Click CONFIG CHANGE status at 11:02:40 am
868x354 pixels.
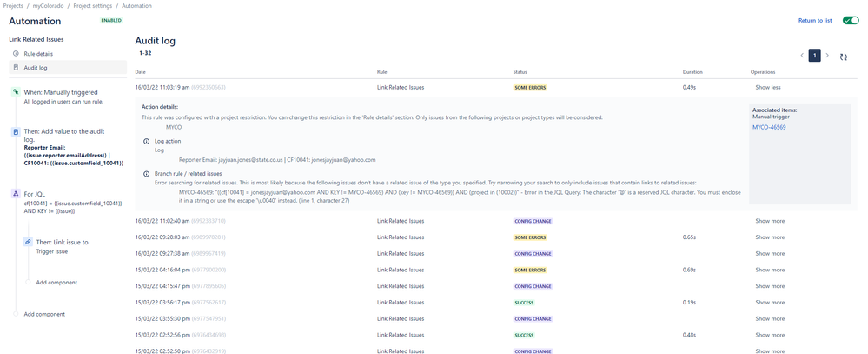pyautogui.click(x=533, y=221)
